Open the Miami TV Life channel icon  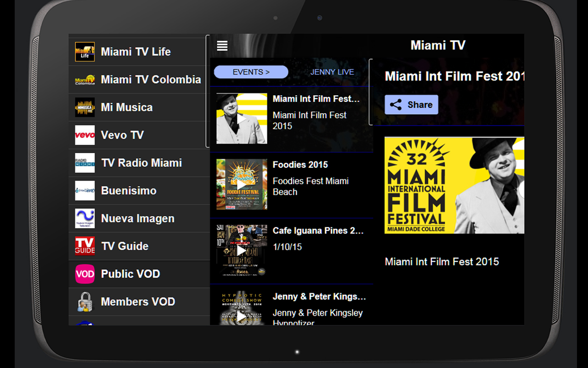pos(85,52)
